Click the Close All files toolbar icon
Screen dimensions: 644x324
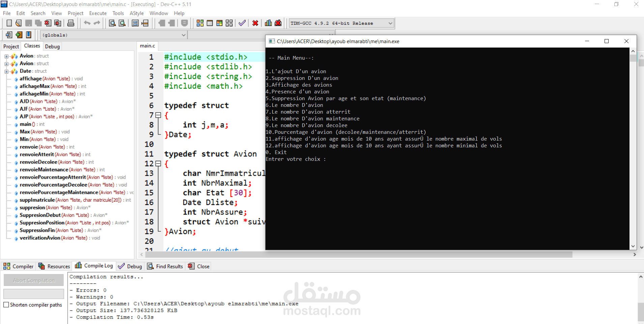58,23
